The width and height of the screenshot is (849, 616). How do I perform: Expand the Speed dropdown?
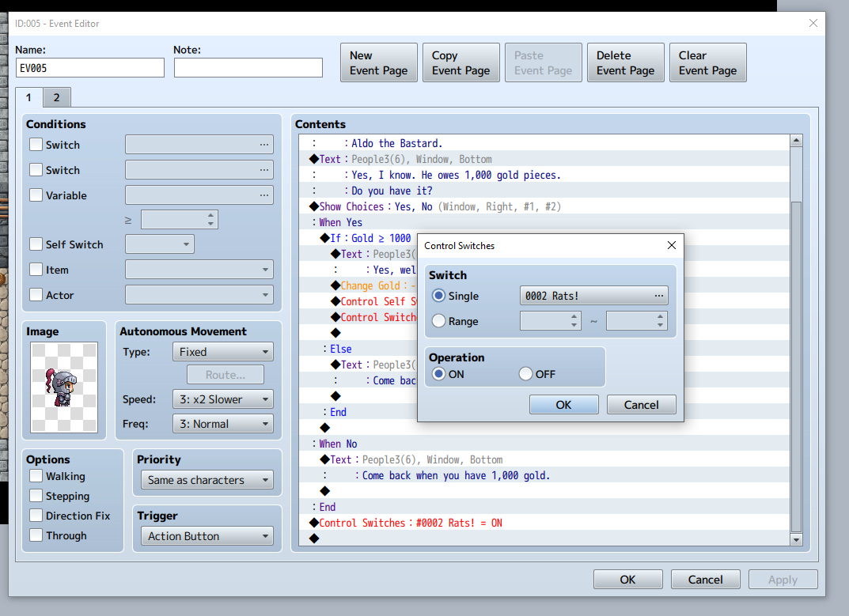tap(222, 399)
